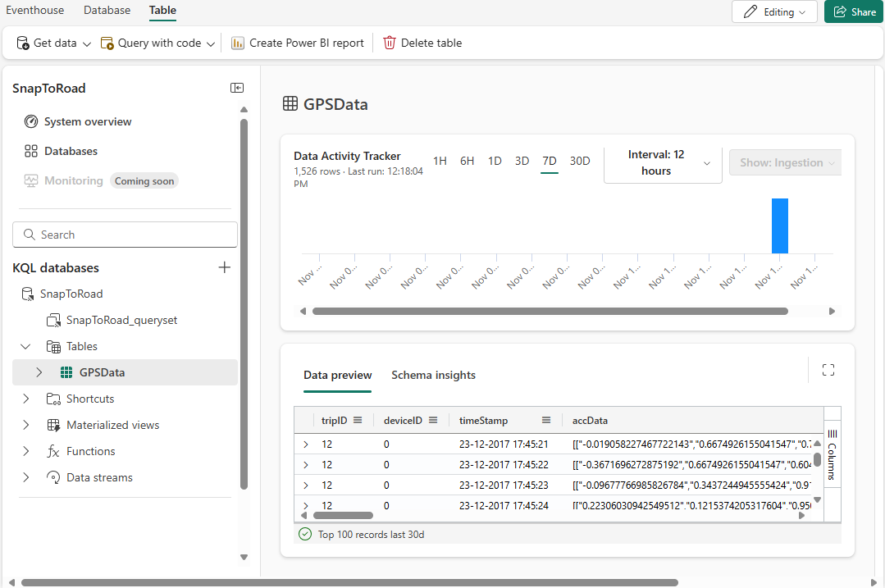885x588 pixels.
Task: Click the SnapToRoad database icon
Action: click(x=28, y=294)
